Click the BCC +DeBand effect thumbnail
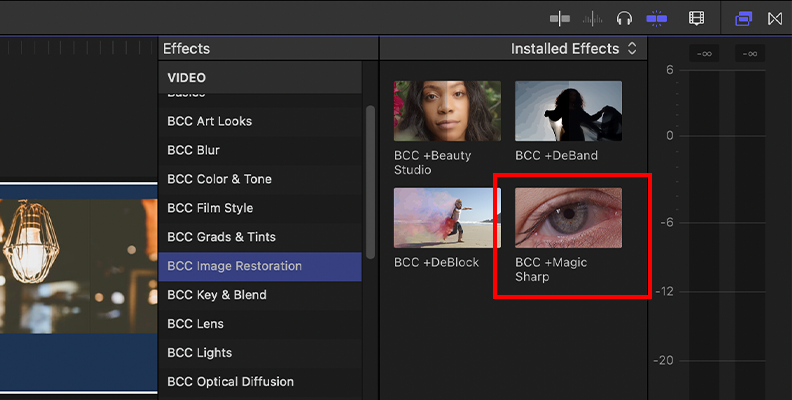The height and width of the screenshot is (400, 792). pyautogui.click(x=568, y=111)
